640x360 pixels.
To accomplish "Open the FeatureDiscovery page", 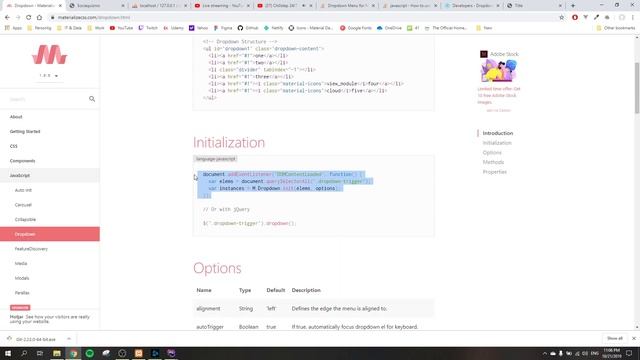I will coord(50,249).
